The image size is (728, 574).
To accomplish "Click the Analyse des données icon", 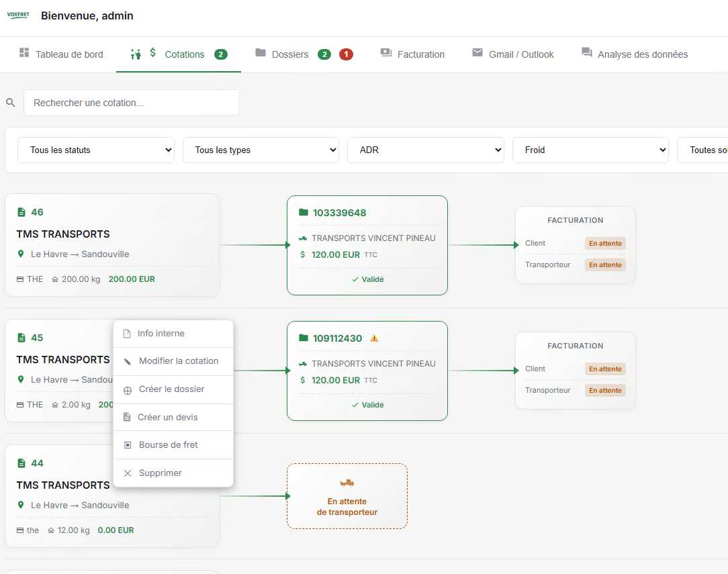I will tap(586, 54).
